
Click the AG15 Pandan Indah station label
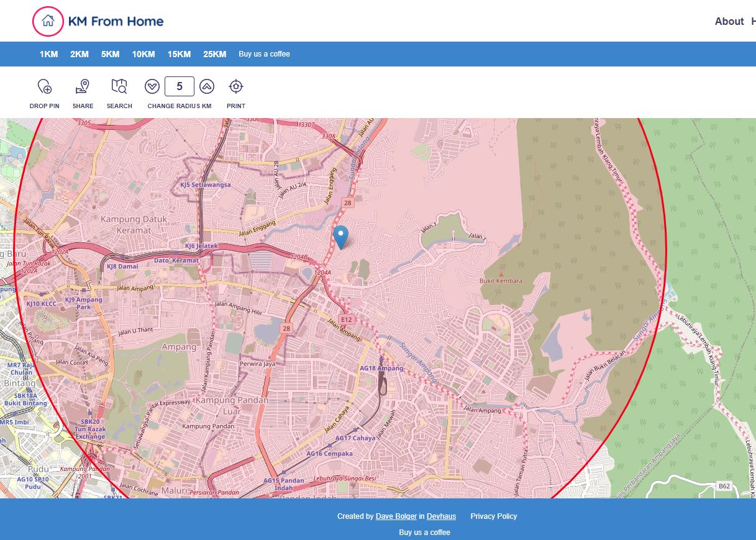pos(284,484)
